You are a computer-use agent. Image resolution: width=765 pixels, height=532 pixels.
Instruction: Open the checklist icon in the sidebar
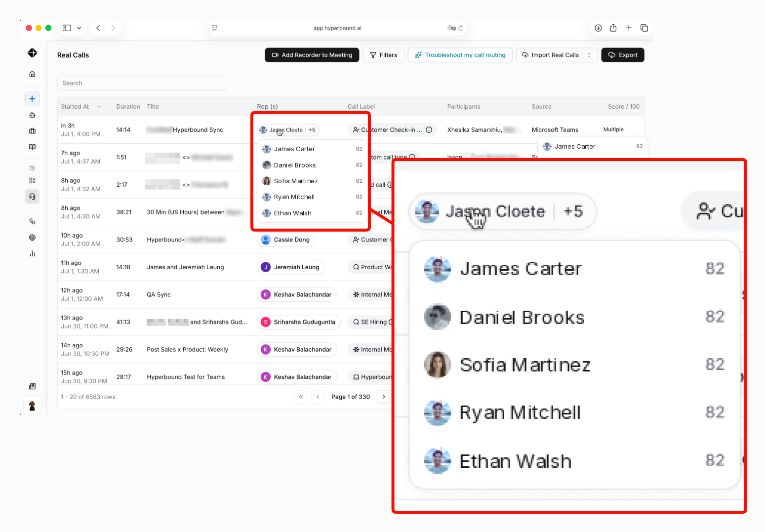click(32, 181)
